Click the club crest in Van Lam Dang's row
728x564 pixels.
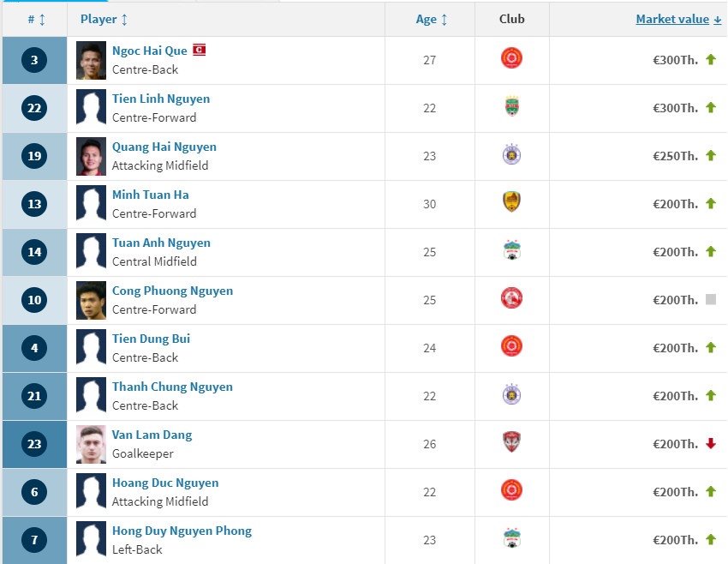click(511, 442)
